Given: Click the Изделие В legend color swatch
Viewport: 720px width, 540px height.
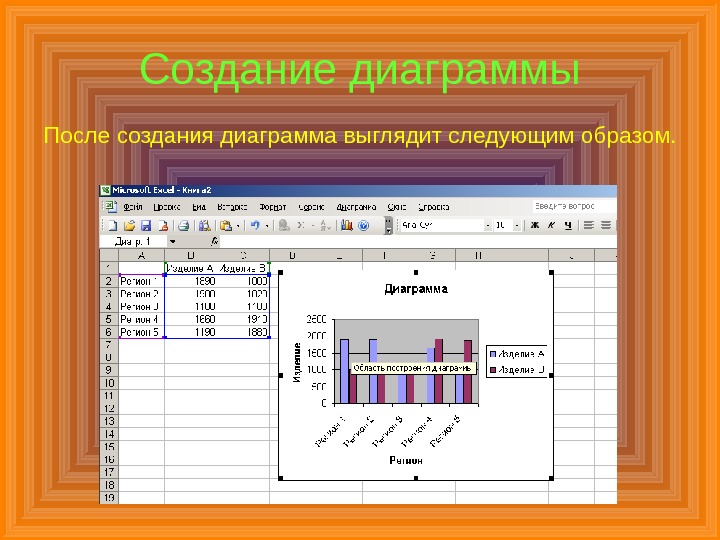Looking at the screenshot, I should [x=493, y=370].
